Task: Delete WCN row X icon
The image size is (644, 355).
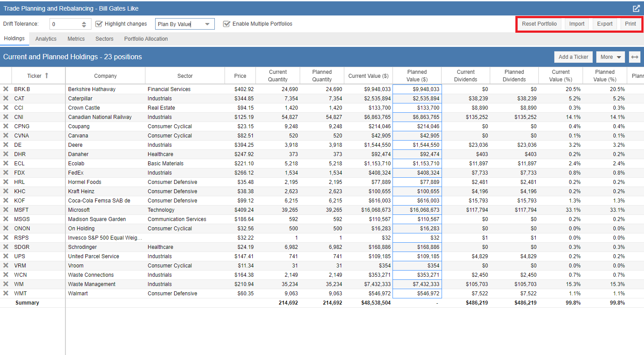Action: 6,275
